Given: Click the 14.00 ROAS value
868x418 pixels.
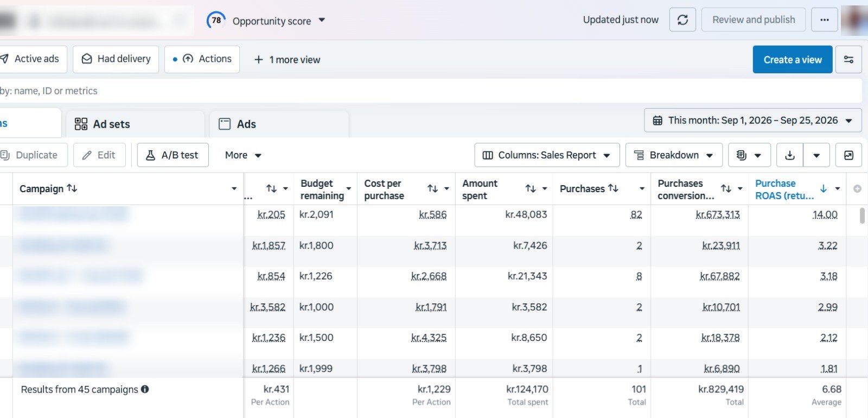Looking at the screenshot, I should (x=825, y=214).
